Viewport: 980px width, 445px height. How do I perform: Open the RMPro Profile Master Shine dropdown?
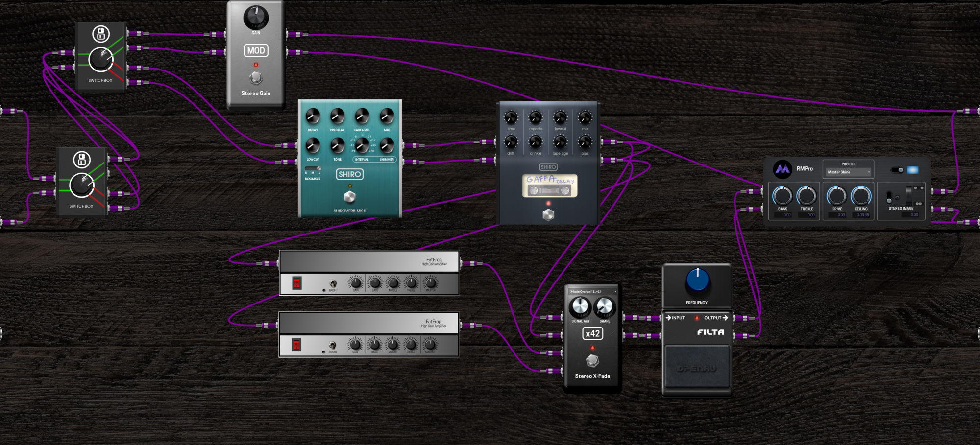(848, 172)
